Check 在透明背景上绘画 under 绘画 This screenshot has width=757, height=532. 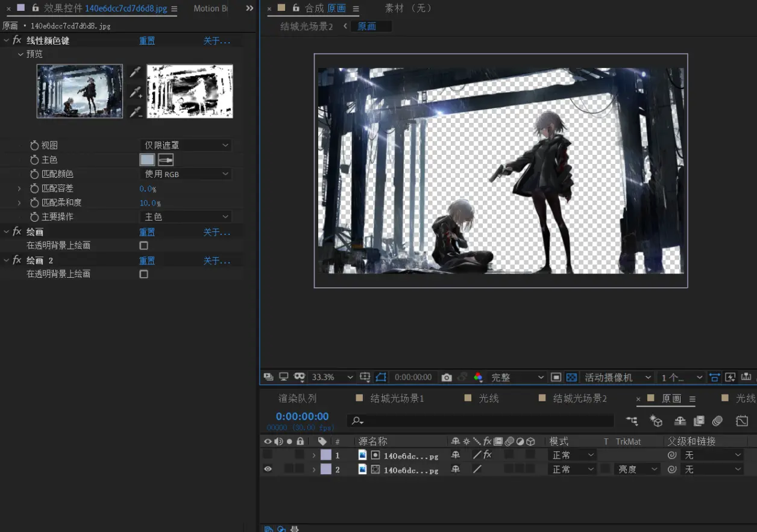click(143, 245)
